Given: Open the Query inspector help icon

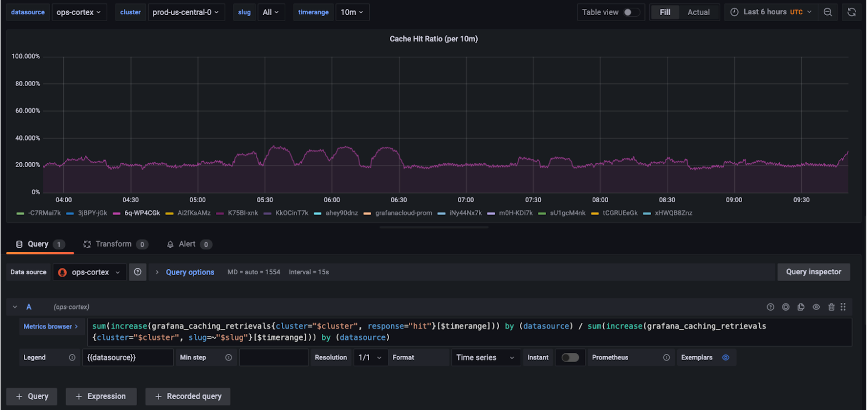Looking at the screenshot, I should coord(770,307).
